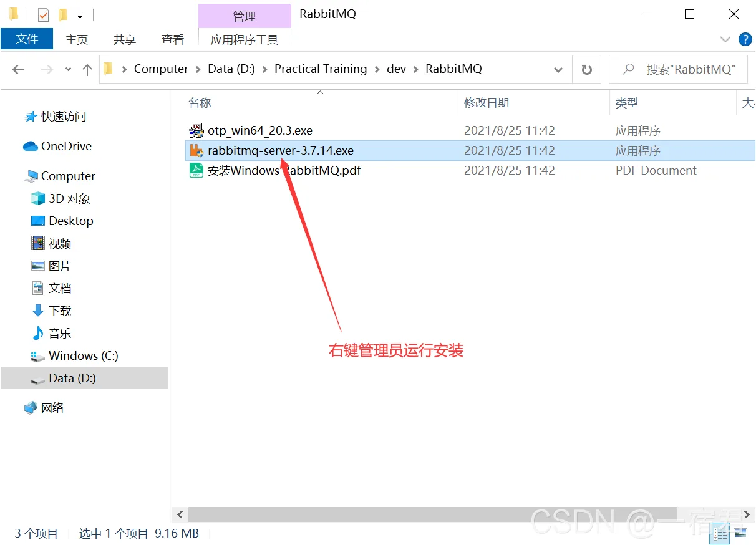Open the recent locations dropdown
Viewport: 756px width, 545px height.
pyautogui.click(x=68, y=69)
